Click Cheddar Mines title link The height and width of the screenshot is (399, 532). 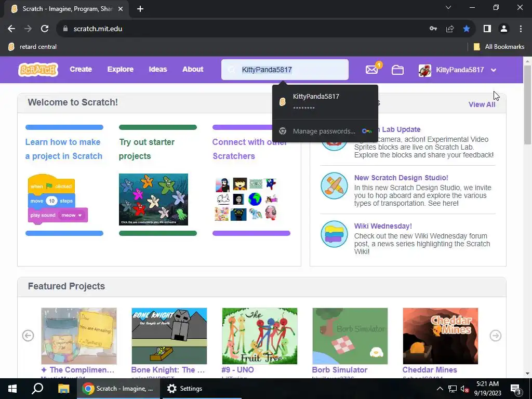point(430,370)
